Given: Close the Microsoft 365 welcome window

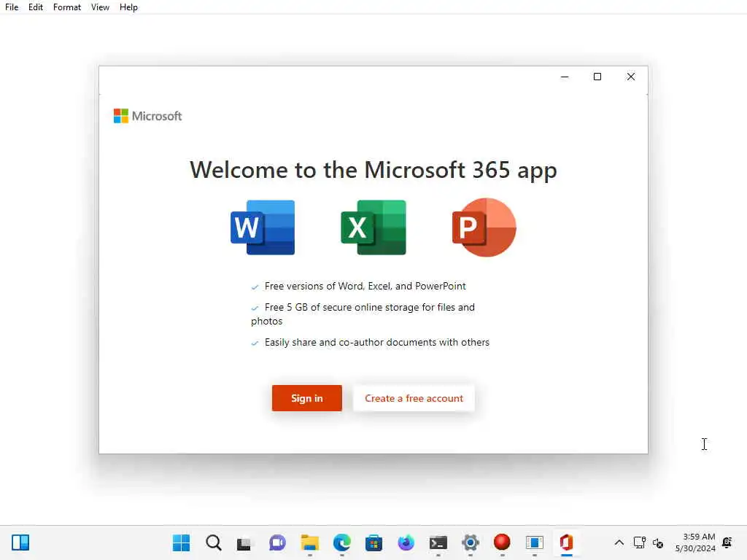Looking at the screenshot, I should pyautogui.click(x=631, y=77).
